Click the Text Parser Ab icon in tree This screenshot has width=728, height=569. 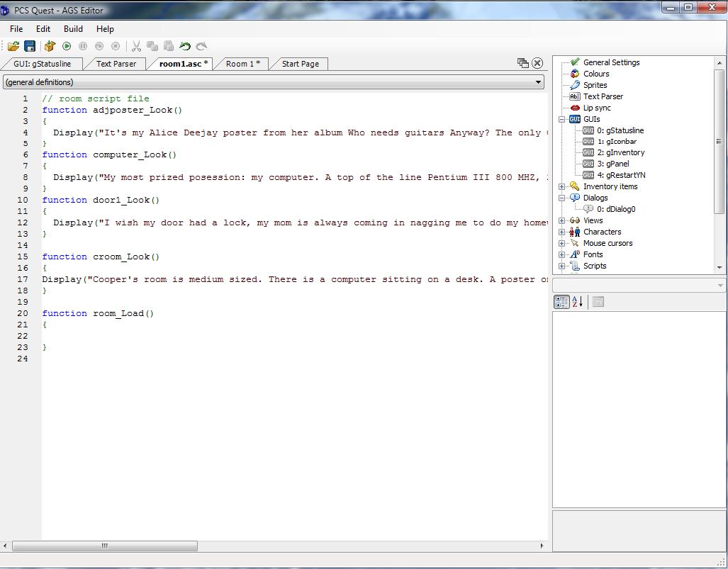tap(575, 96)
